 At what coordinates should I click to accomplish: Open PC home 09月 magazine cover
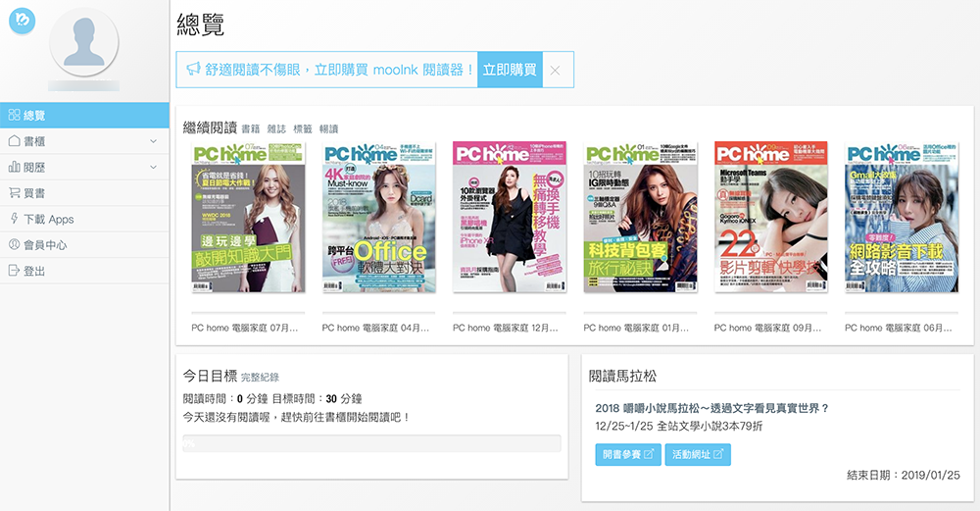[x=770, y=217]
